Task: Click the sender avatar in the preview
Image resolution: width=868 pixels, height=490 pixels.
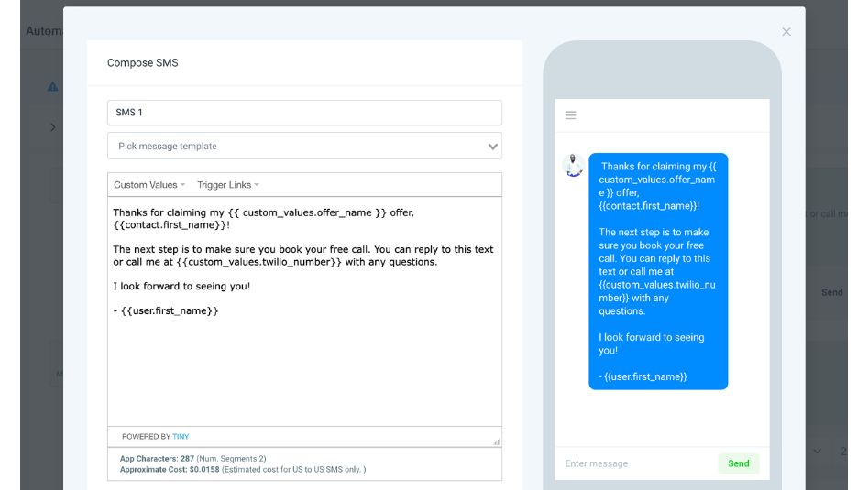Action: pos(574,166)
